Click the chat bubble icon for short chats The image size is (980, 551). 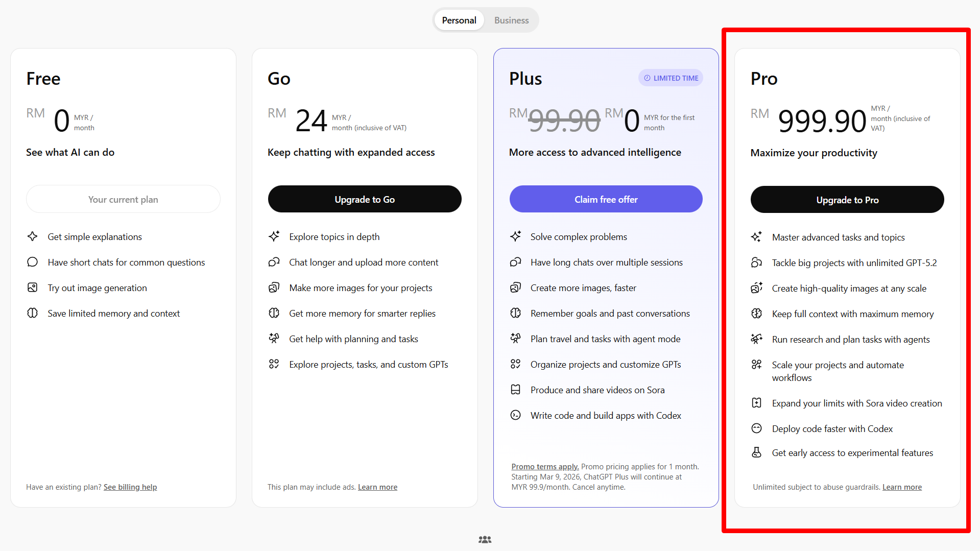pos(33,262)
